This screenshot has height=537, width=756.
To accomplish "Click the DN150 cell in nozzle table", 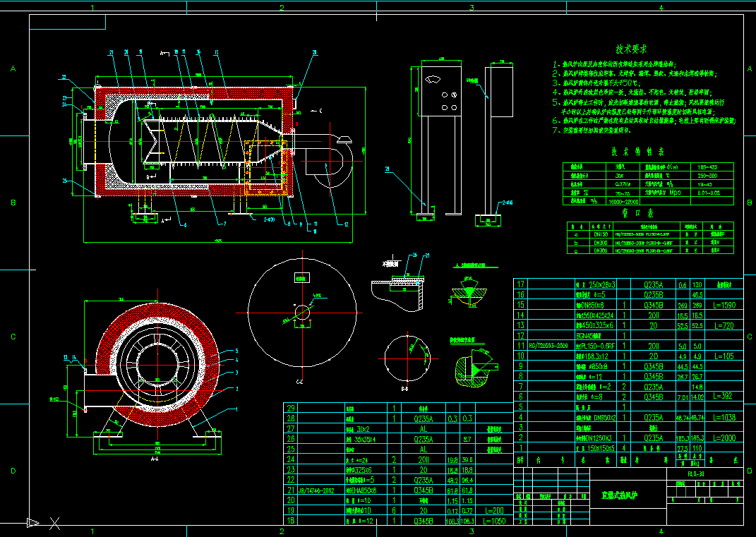I will (x=600, y=234).
